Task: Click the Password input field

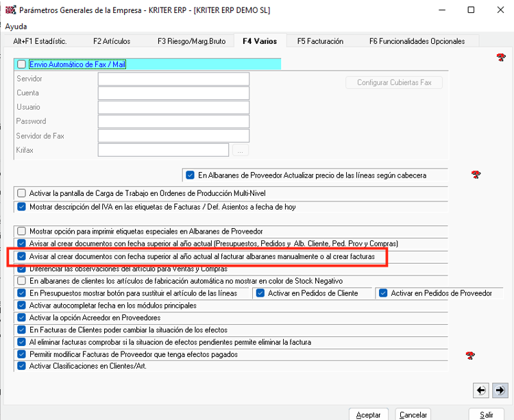Action: pos(173,121)
